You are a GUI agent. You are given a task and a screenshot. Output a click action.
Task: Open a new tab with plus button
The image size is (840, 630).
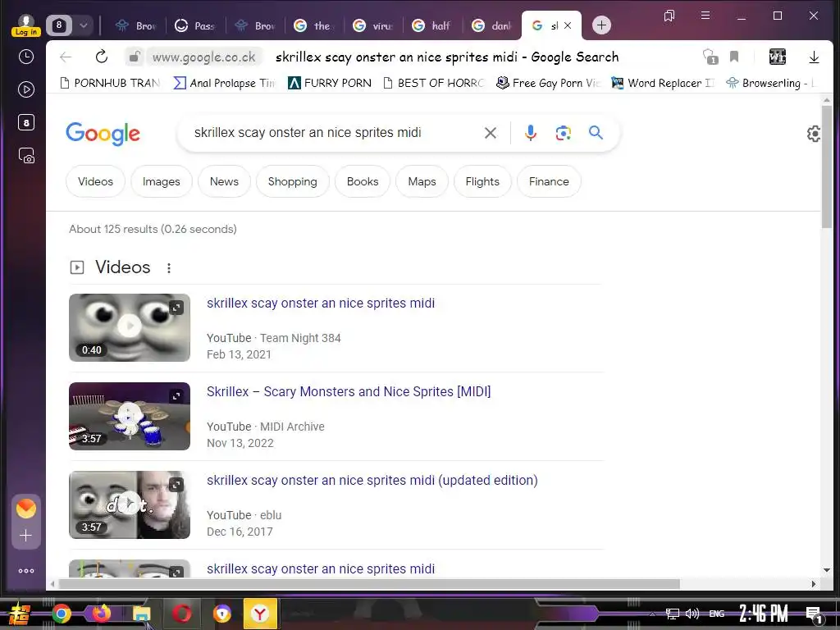pyautogui.click(x=601, y=25)
